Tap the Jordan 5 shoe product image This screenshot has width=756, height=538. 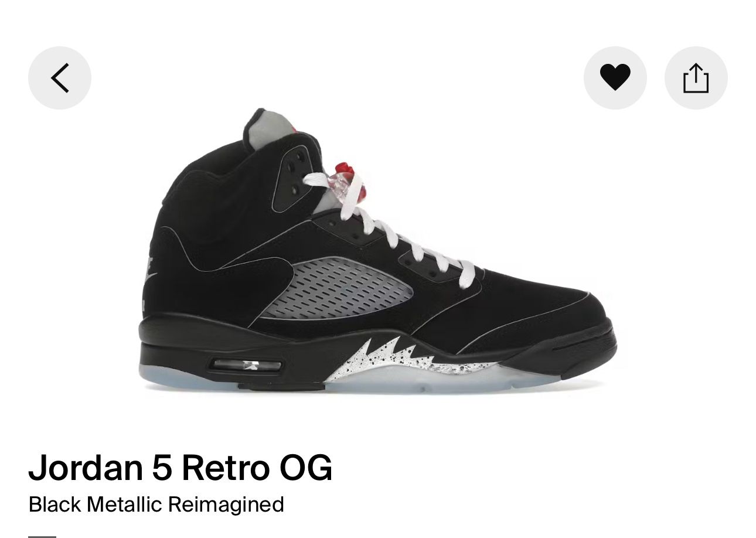click(x=377, y=250)
